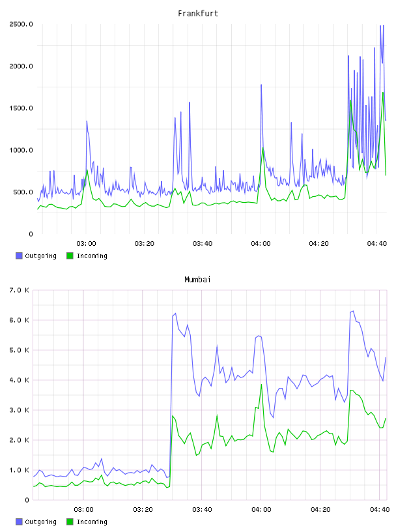Screen dimensions: 396x532
Task: Click the 04:00 time label on Mumbai chart
Action: point(261,510)
